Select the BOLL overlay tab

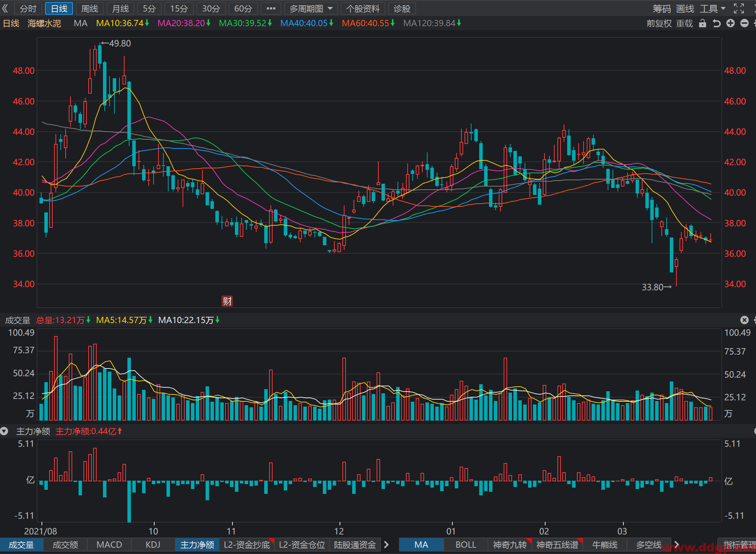[466, 545]
